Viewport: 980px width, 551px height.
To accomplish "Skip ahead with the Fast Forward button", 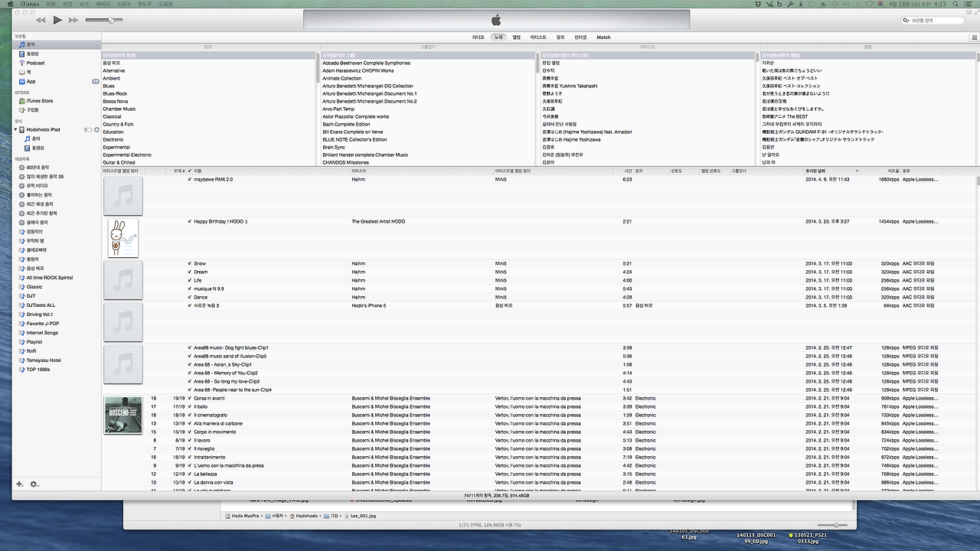I will 73,20.
